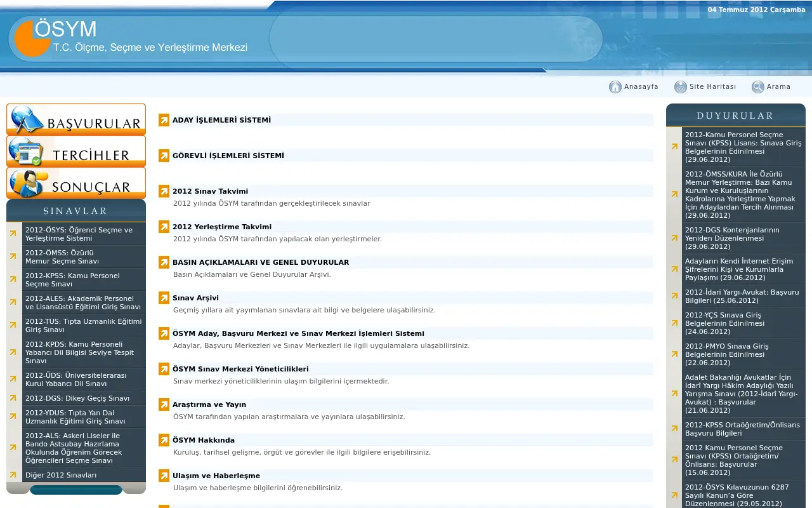
Task: Open Diğer 2012 Sınavları link
Action: (x=61, y=475)
